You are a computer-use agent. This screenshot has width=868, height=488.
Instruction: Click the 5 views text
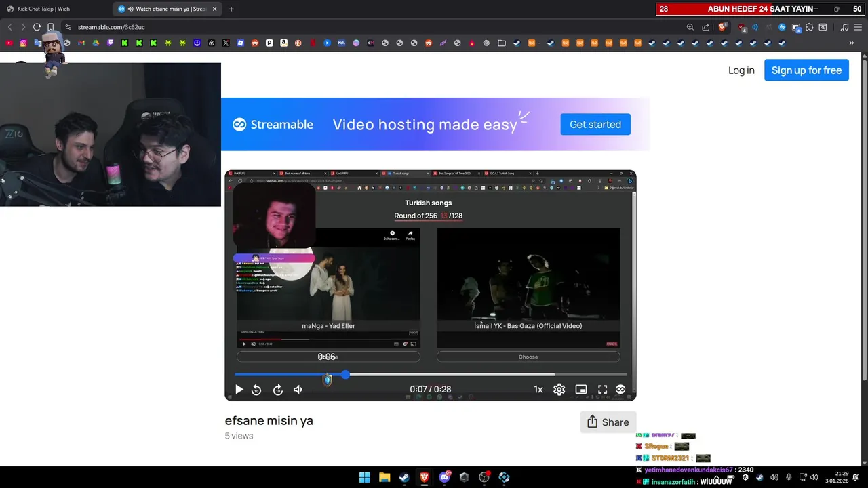pos(239,436)
